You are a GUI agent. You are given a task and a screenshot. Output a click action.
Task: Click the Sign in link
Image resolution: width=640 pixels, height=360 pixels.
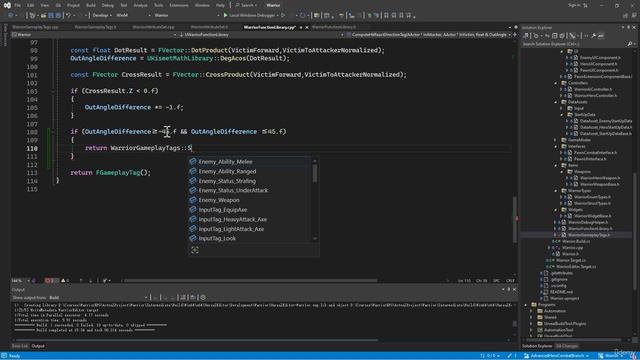pyautogui.click(x=575, y=5)
